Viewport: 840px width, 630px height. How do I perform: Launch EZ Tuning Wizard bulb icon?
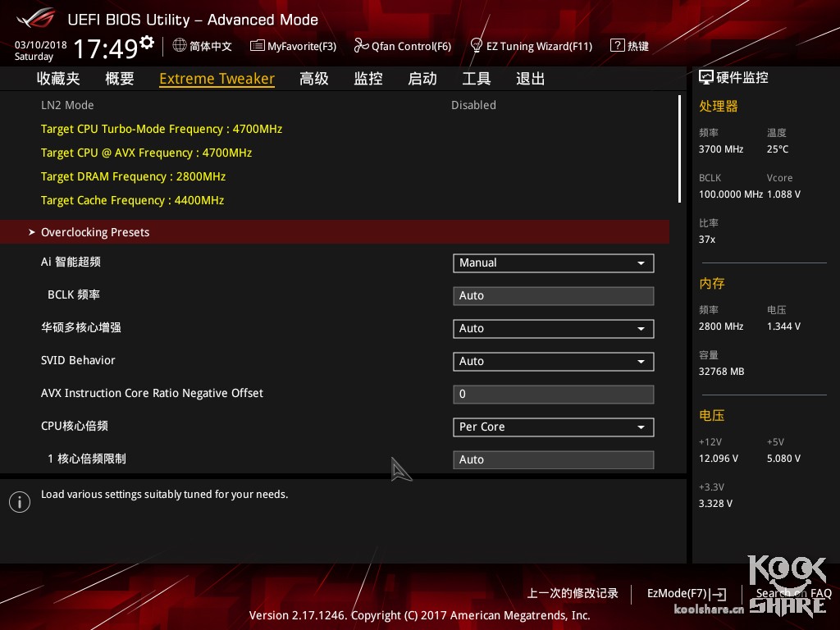point(476,45)
